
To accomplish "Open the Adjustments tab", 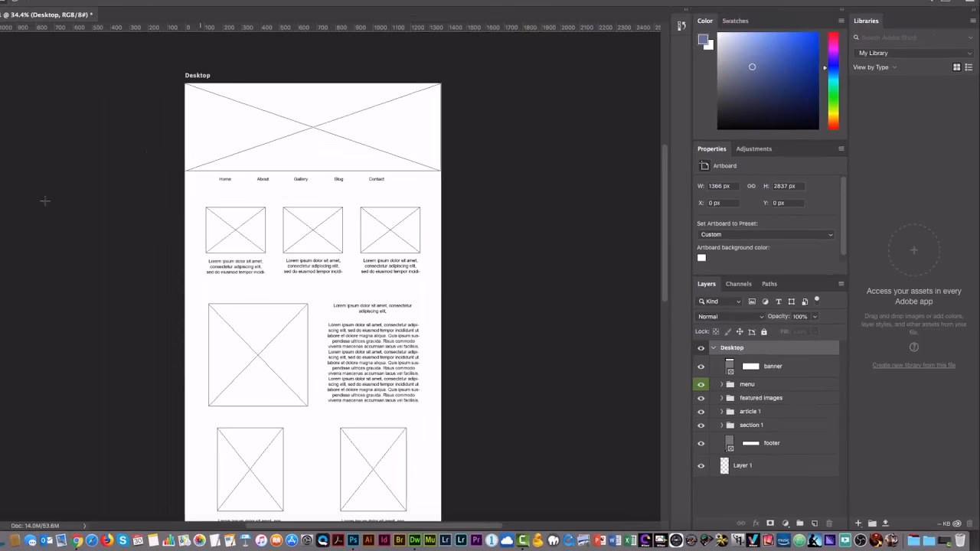I will click(753, 148).
